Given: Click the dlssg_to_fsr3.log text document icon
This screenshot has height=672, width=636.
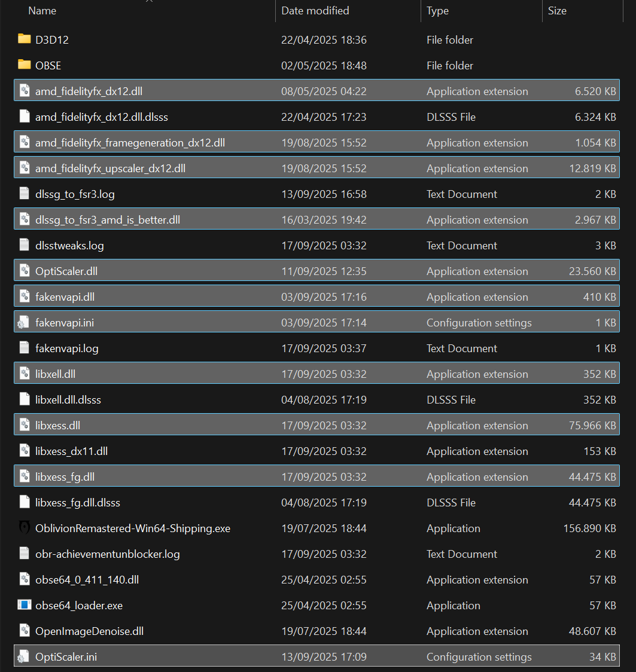Looking at the screenshot, I should (24, 194).
